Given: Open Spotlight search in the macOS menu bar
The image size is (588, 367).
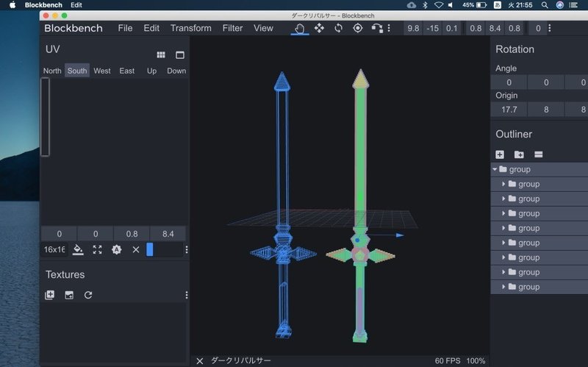Looking at the screenshot, I should [545, 5].
